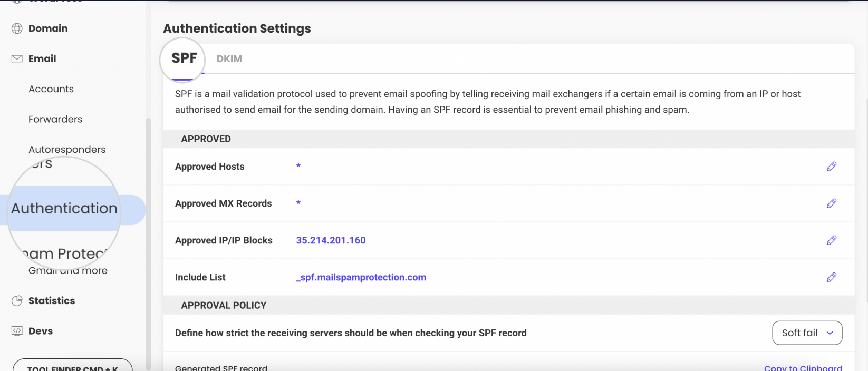Click the Tool Finder CMD + K button
This screenshot has height=371, width=868.
tap(73, 365)
